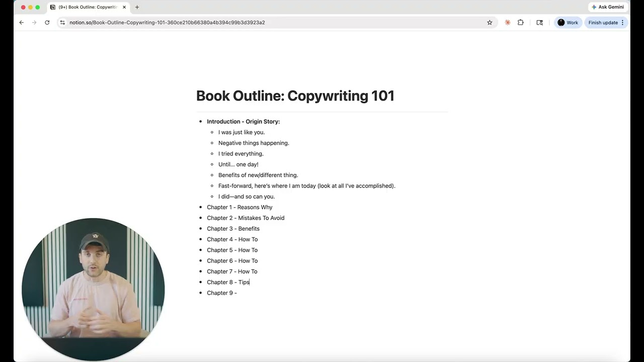Click the Notion favicon on the tab
This screenshot has width=644, height=362.
[53, 7]
